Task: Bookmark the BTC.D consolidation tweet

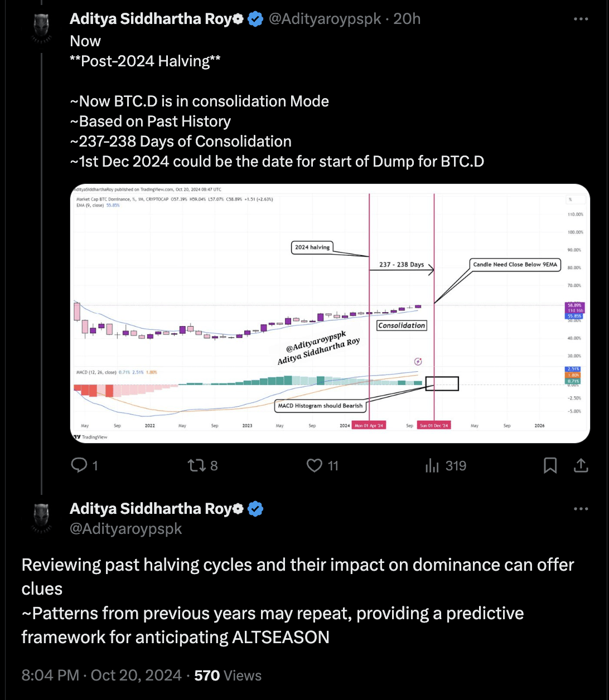Action: 550,465
